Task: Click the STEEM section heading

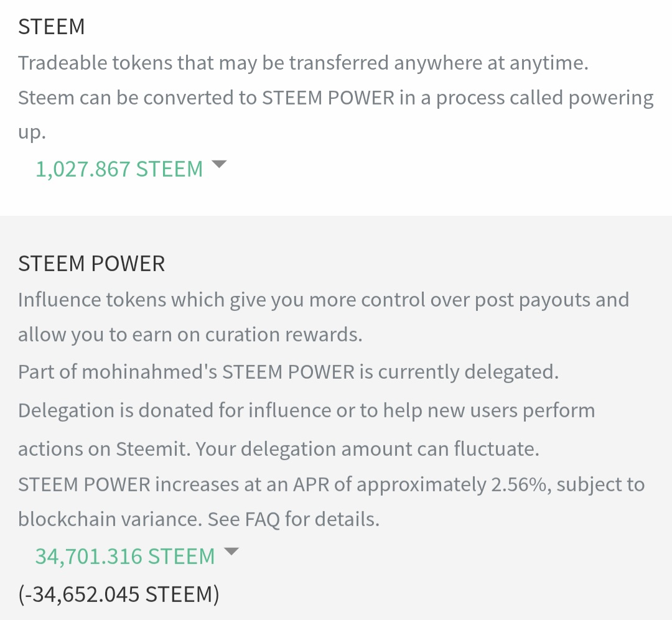Action: (52, 27)
